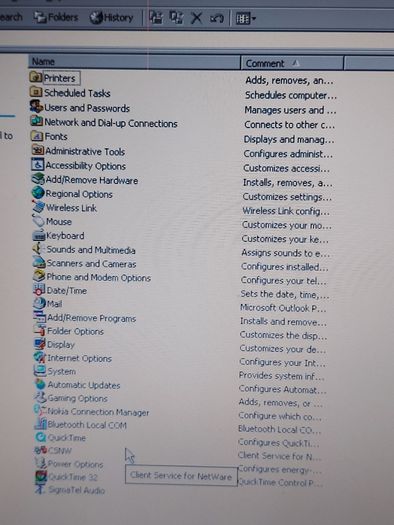Image resolution: width=394 pixels, height=525 pixels.
Task: Sort by the Name column header
Action: (x=134, y=62)
